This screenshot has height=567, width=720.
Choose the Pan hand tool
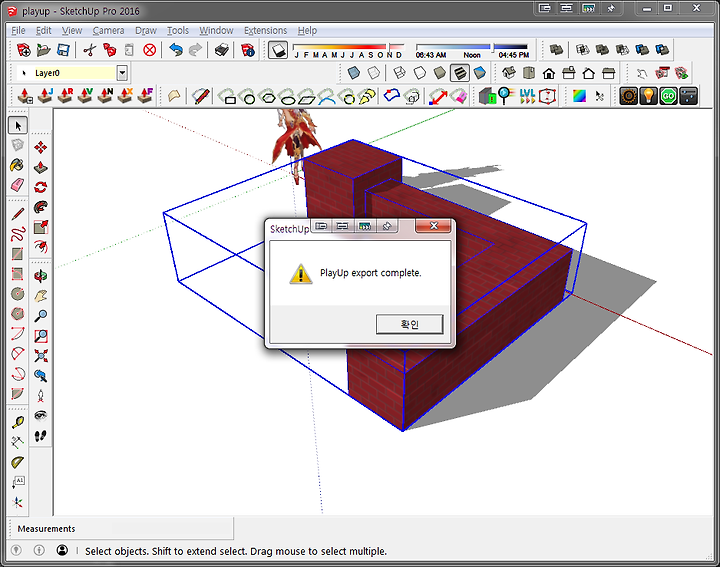[41, 296]
